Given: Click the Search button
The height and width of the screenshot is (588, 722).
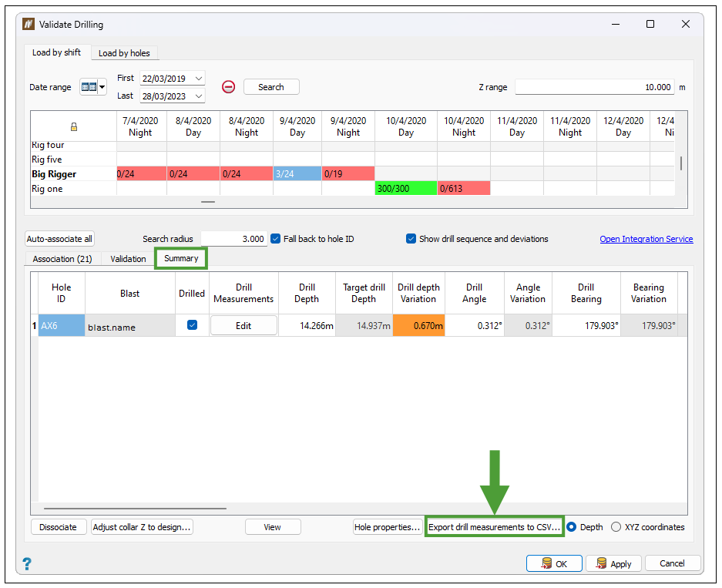Looking at the screenshot, I should coord(271,87).
